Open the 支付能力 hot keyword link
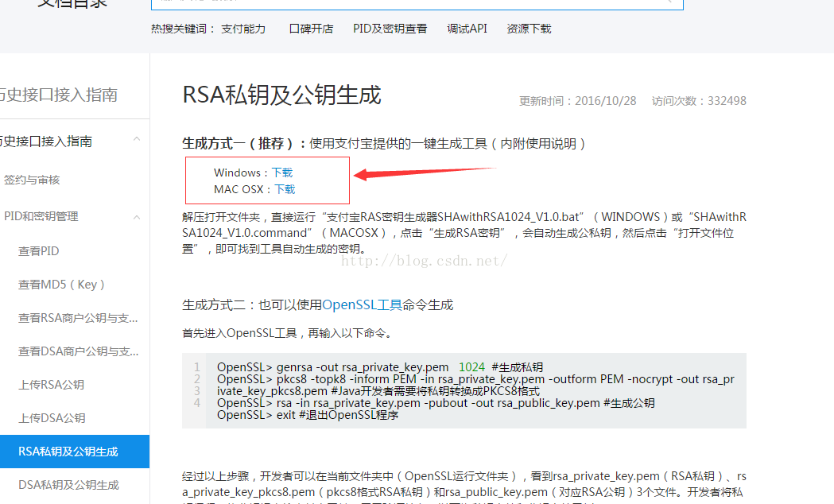 [x=242, y=28]
